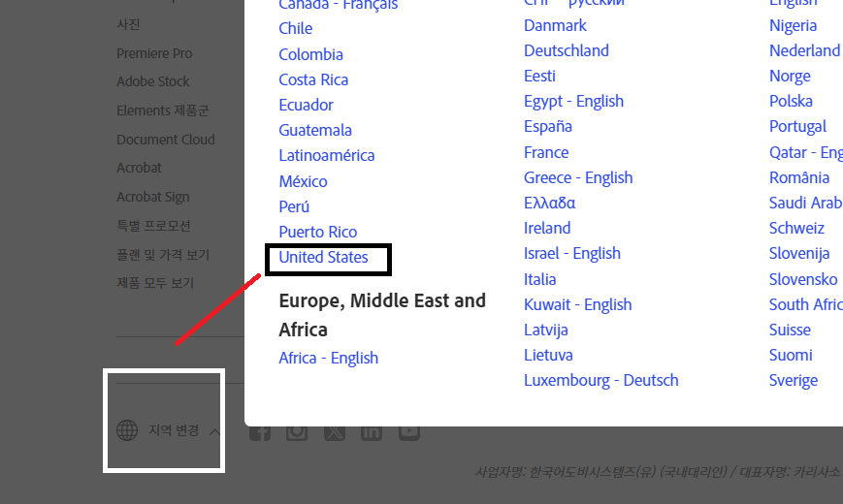Choose Puerto Rico from region list
This screenshot has width=843, height=504.
point(317,232)
